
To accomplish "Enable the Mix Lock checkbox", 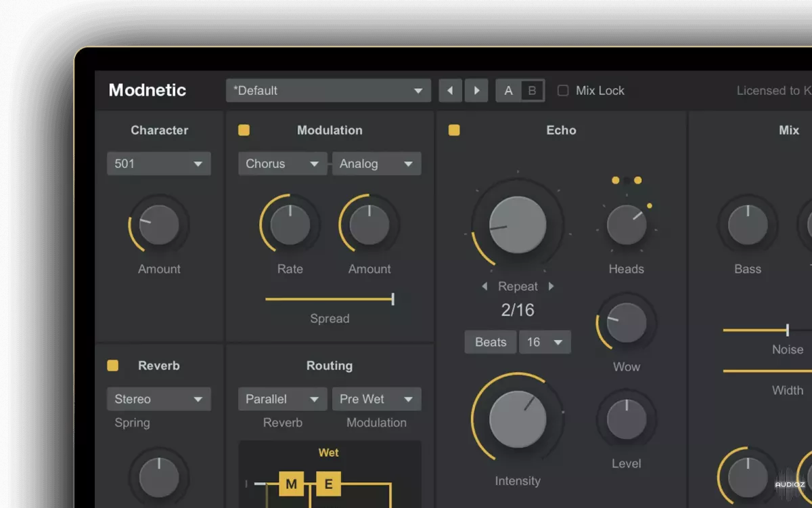I will tap(563, 91).
